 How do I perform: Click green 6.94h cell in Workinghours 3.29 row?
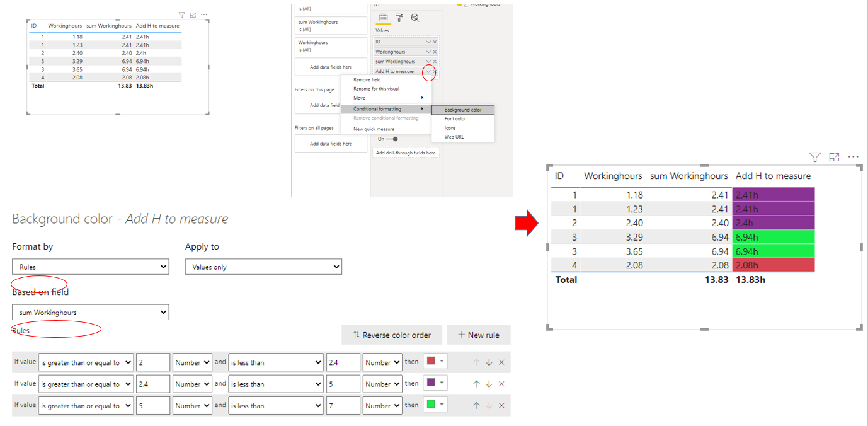pyautogui.click(x=774, y=237)
